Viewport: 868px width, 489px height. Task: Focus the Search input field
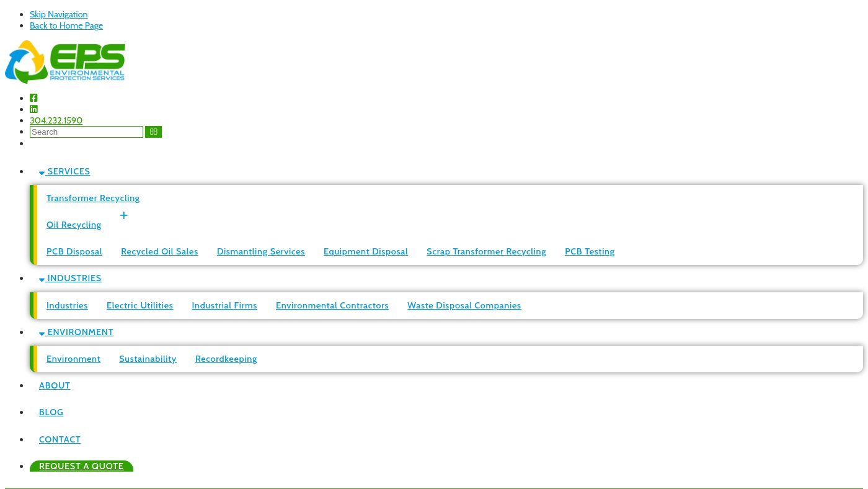point(86,132)
